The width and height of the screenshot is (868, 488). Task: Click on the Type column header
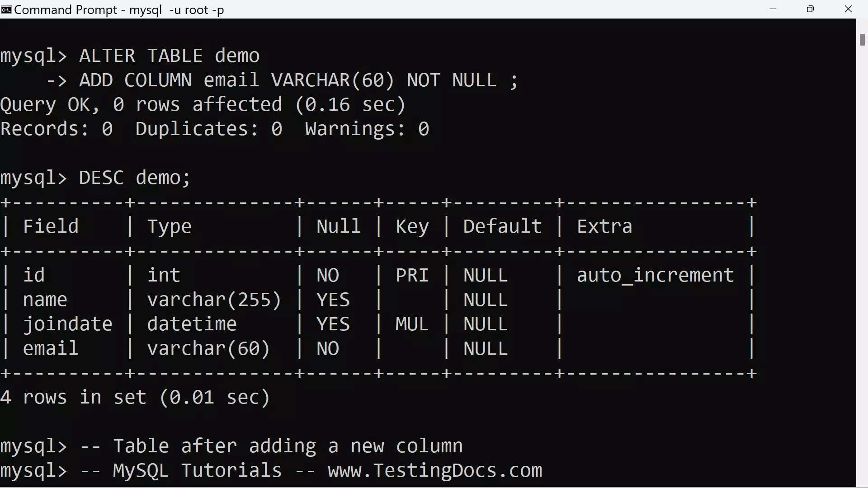169,226
